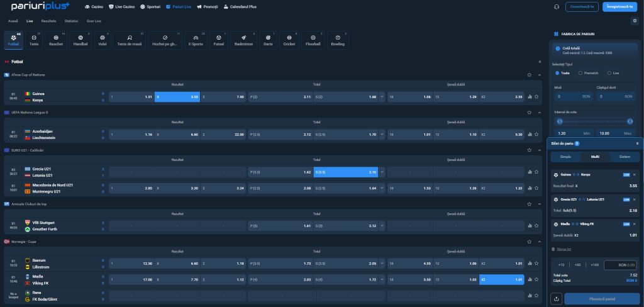Select the Prematch type radio button
Image resolution: width=644 pixels, height=307 pixels.
pos(580,73)
